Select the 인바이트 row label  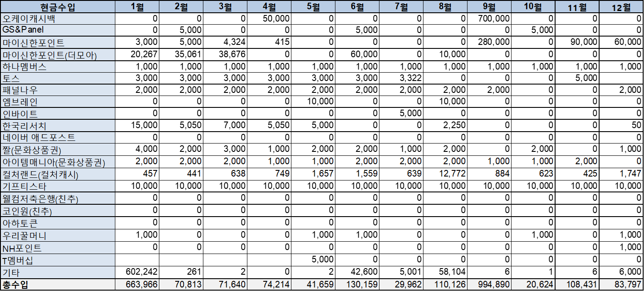[58, 114]
